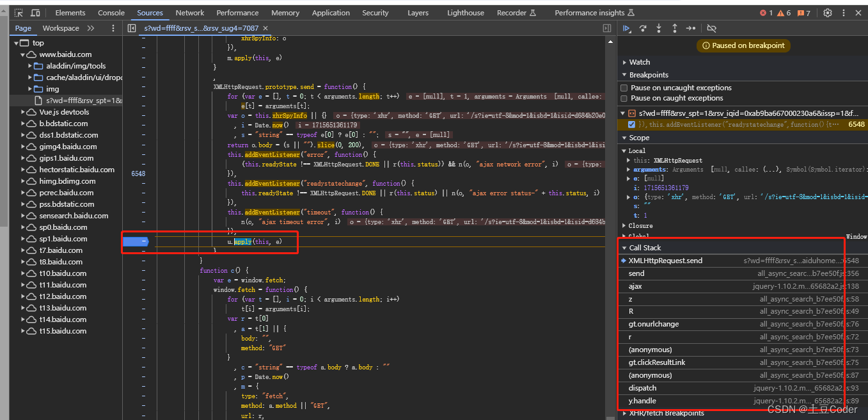Expand the 'arguments' scope entry

pos(630,170)
